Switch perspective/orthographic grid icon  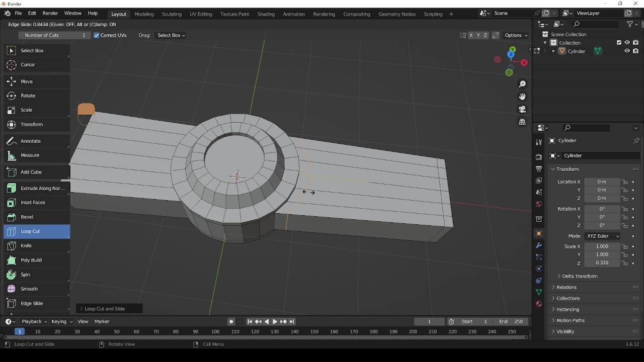click(x=522, y=122)
